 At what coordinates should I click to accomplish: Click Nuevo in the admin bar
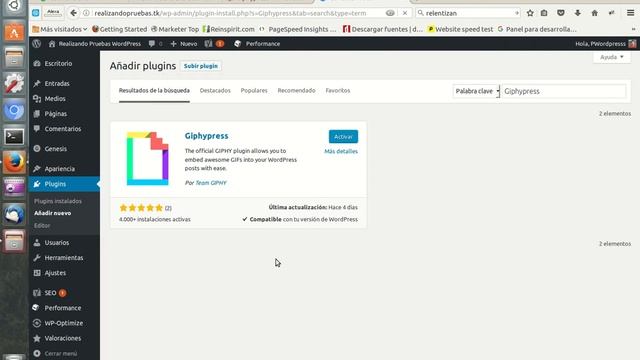pyautogui.click(x=184, y=44)
